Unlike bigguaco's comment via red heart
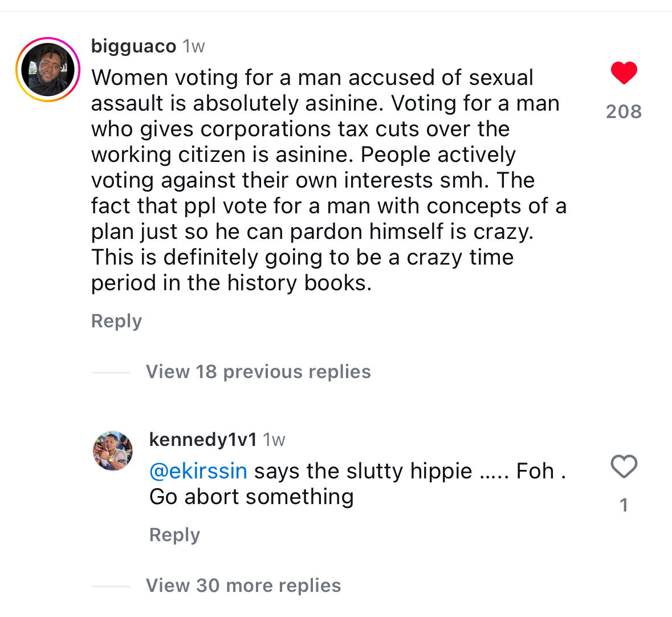Viewport: 672px width, 617px height. 624,73
